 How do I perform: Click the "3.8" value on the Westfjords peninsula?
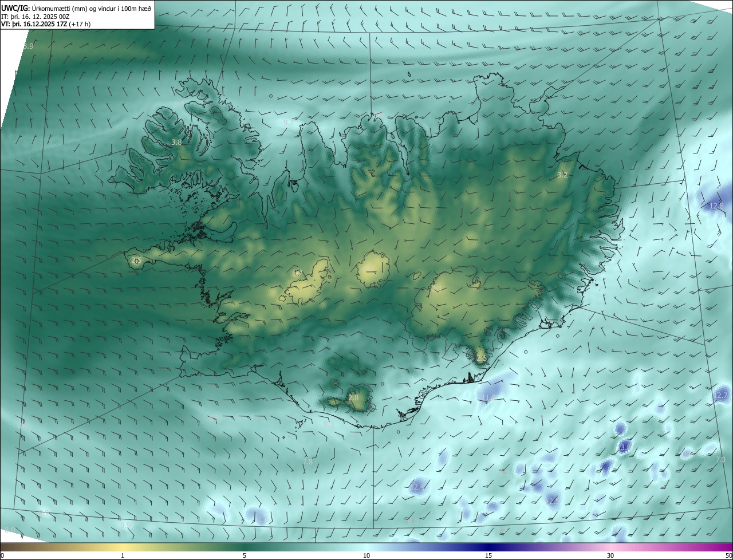pos(176,142)
